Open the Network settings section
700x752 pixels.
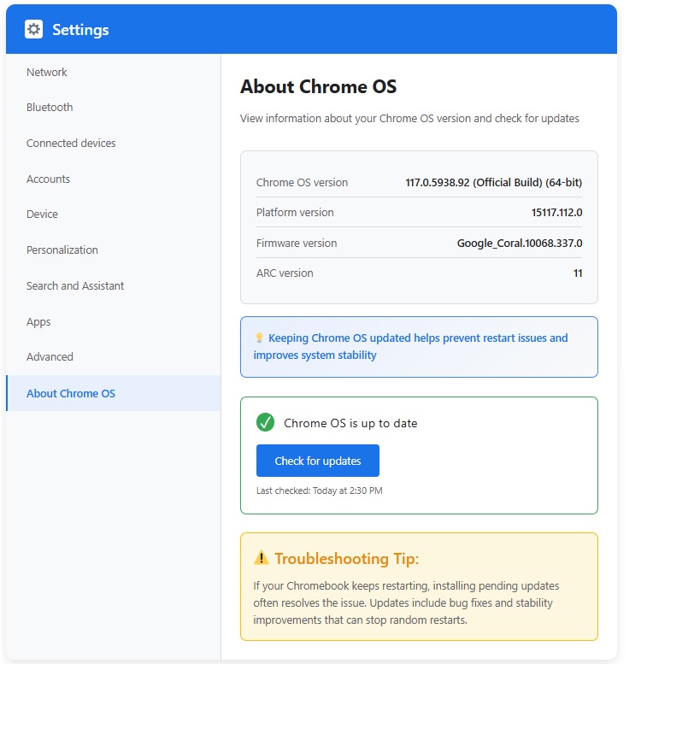(x=114, y=72)
